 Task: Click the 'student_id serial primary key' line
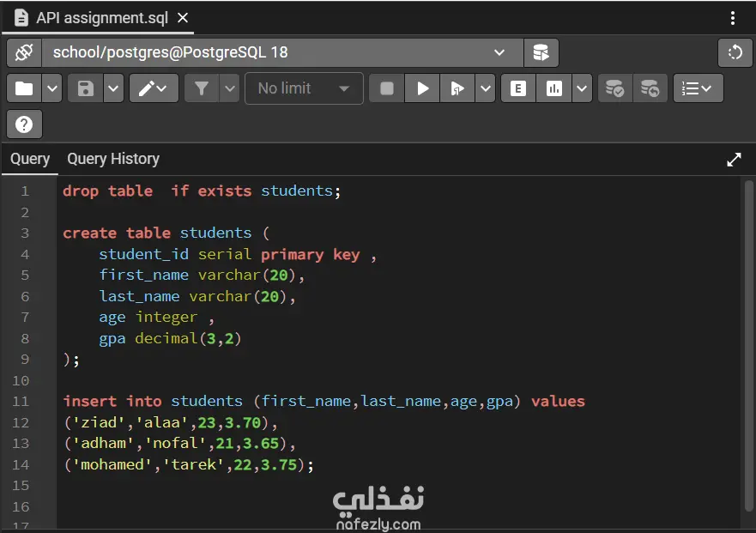[238, 255]
